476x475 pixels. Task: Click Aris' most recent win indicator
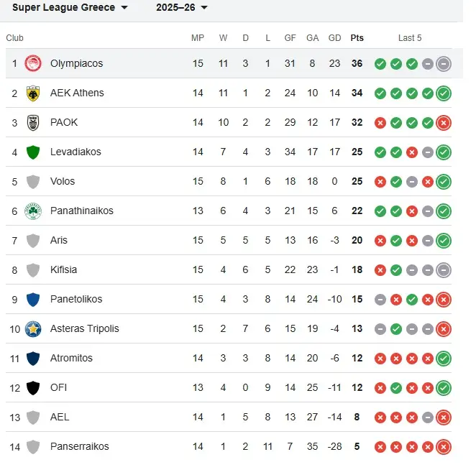(x=444, y=241)
